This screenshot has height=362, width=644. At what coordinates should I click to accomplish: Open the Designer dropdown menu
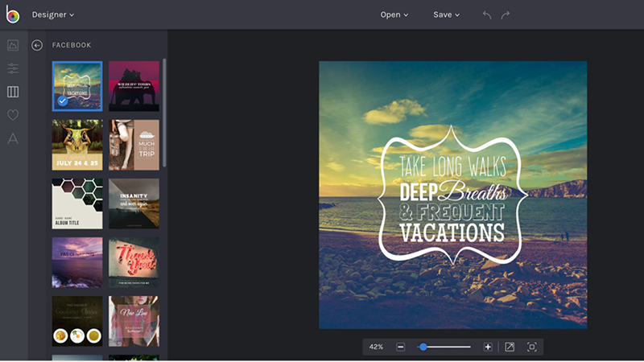click(53, 14)
